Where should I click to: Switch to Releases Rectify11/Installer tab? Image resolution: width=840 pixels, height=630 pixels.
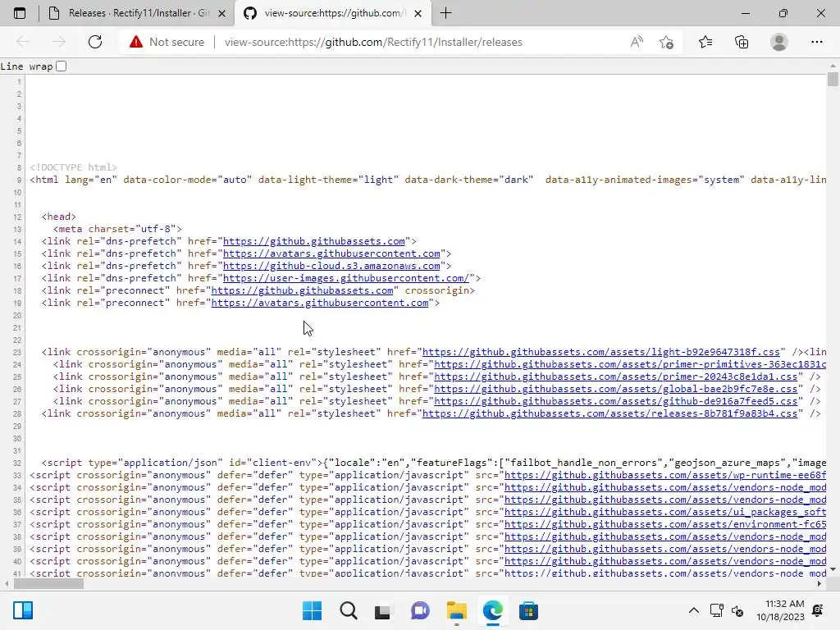pyautogui.click(x=137, y=13)
